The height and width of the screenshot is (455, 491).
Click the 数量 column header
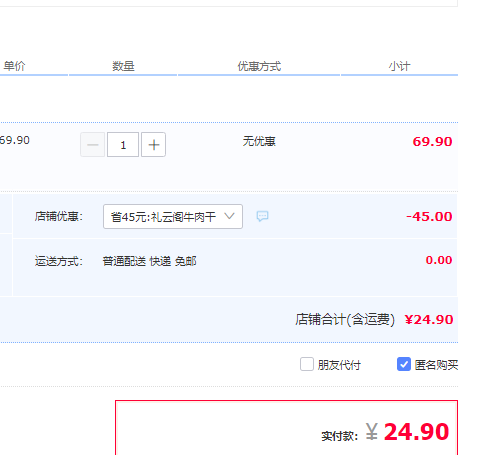click(x=123, y=66)
